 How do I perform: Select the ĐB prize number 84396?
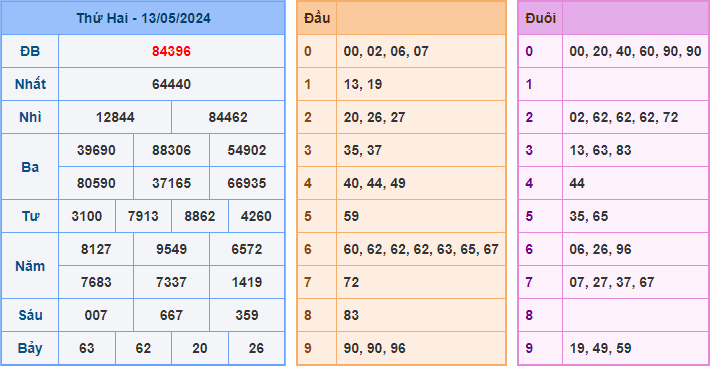pos(171,52)
